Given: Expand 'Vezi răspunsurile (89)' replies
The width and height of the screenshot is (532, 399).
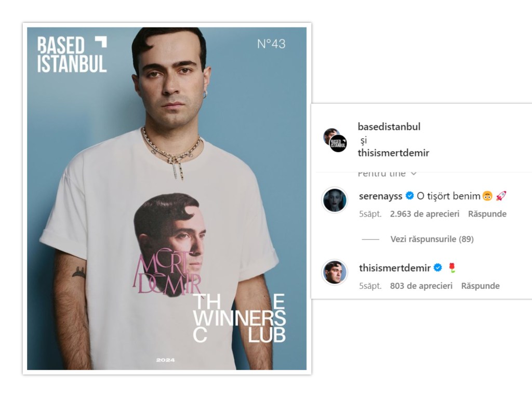Looking at the screenshot, I should 432,239.
